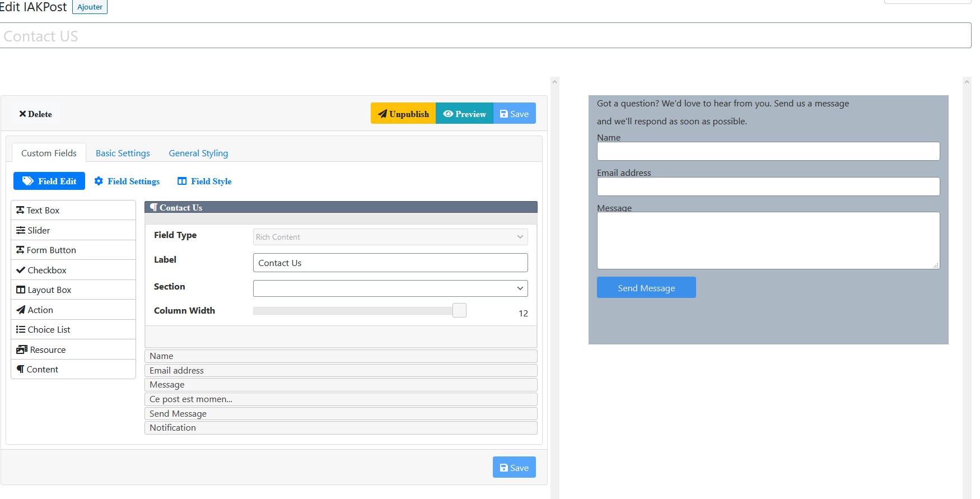Open the Field Type dropdown
Image resolution: width=980 pixels, height=499 pixels.
pyautogui.click(x=390, y=237)
